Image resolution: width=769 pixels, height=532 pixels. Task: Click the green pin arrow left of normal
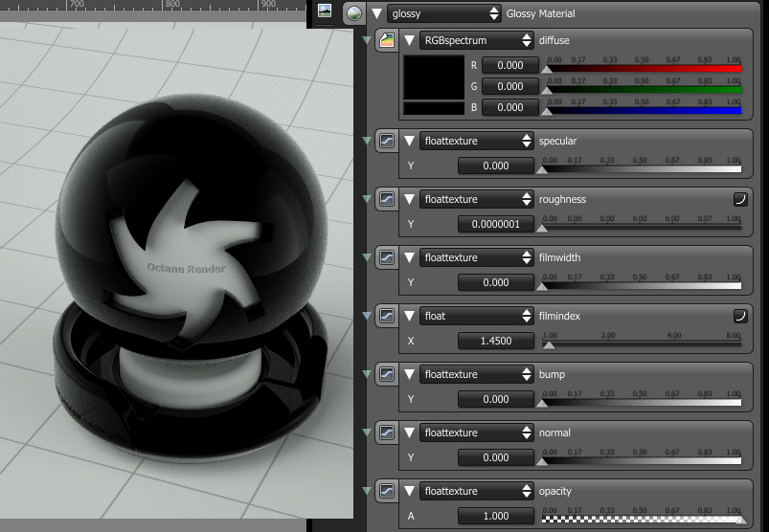click(367, 432)
